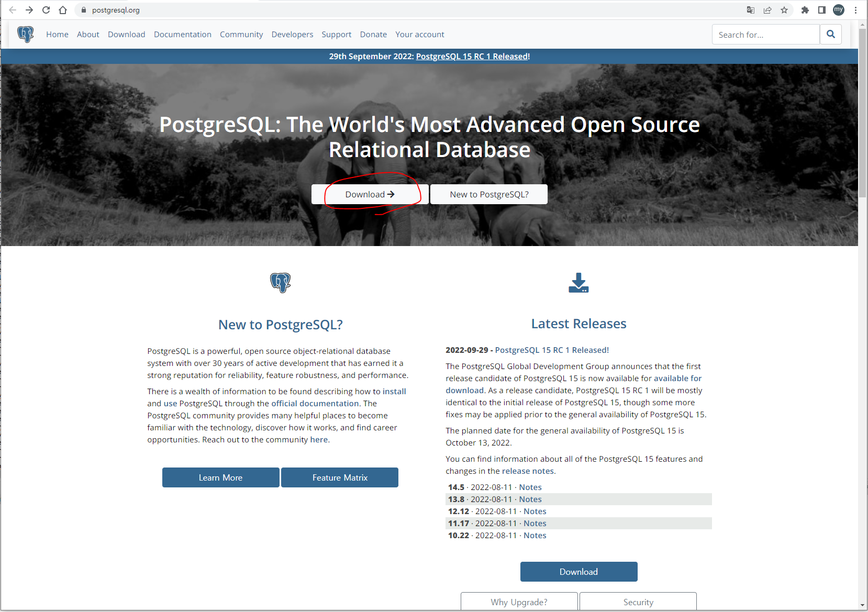
Task: Open the Chrome three-dot menu
Action: tap(856, 10)
